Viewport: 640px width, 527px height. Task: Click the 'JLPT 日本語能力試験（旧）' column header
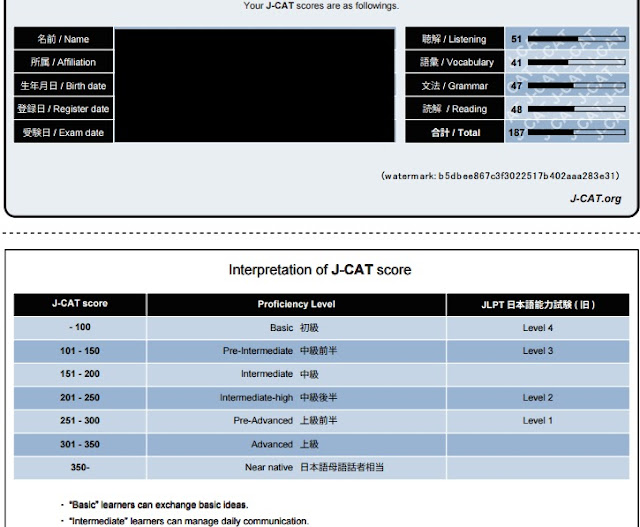(538, 304)
